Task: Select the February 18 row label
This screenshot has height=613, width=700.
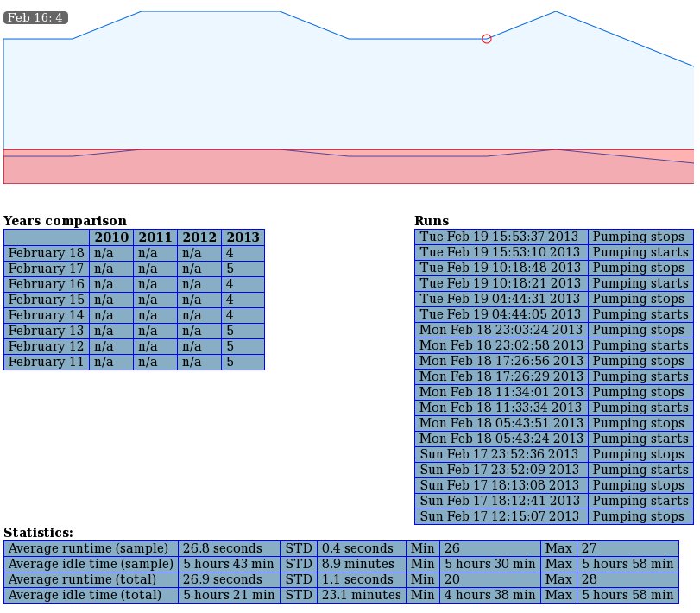Action: point(47,253)
